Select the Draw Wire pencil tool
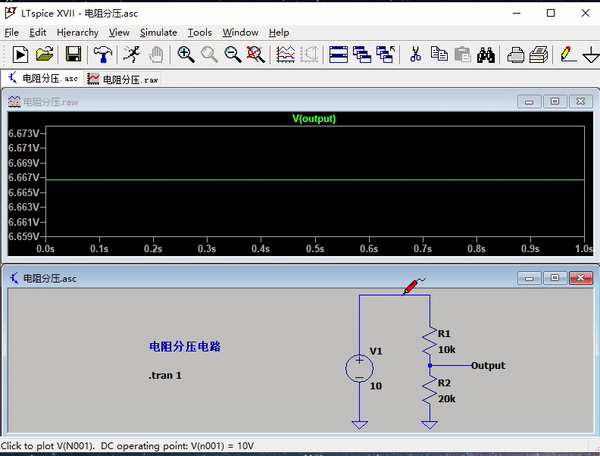The height and width of the screenshot is (456, 600). click(x=568, y=55)
